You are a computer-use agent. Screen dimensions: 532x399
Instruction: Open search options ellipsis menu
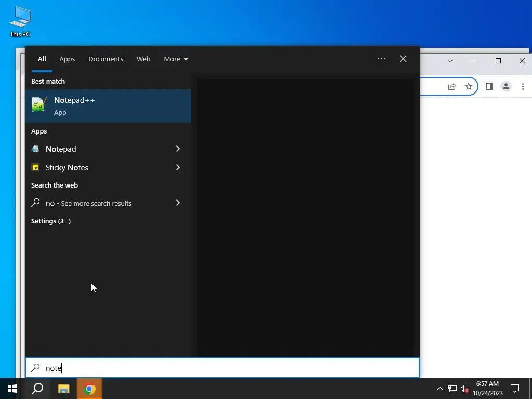[x=381, y=59]
